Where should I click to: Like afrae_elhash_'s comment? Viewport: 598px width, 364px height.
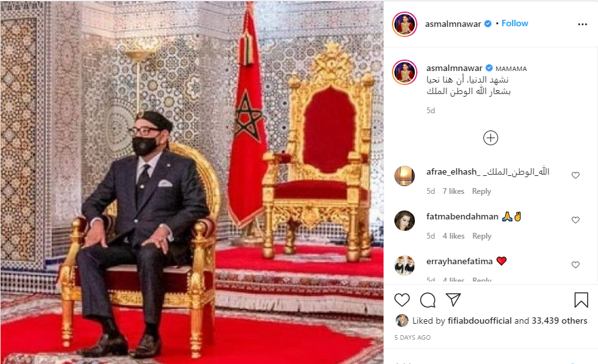576,175
